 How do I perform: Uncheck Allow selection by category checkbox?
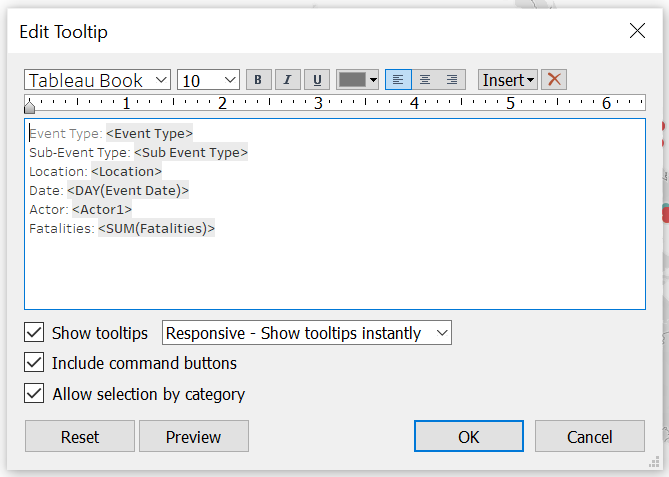[x=34, y=393]
